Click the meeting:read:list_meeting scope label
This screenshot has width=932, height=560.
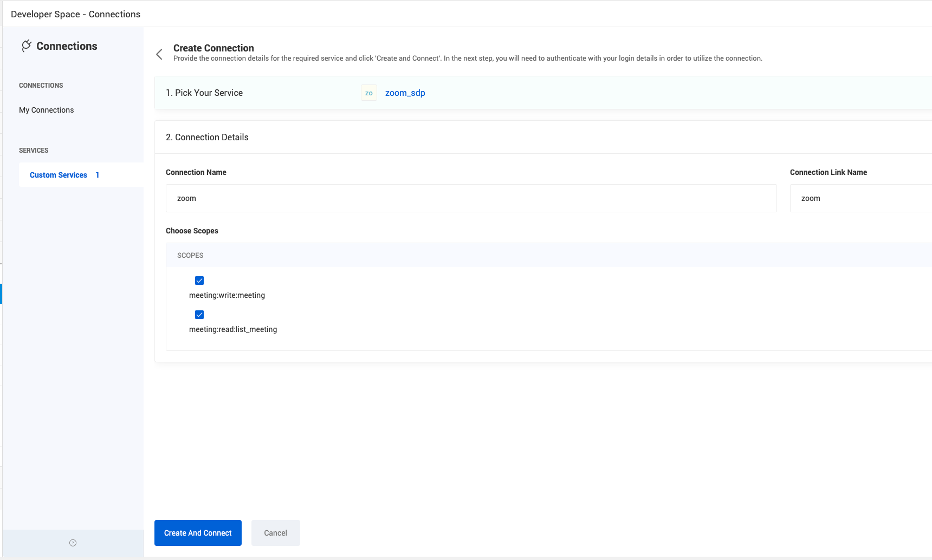pyautogui.click(x=233, y=329)
